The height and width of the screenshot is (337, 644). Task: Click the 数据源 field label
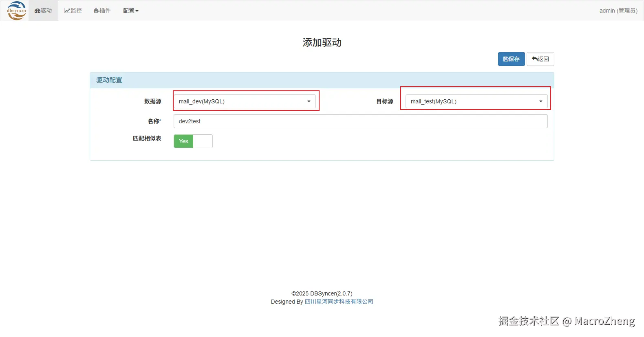[x=153, y=101]
